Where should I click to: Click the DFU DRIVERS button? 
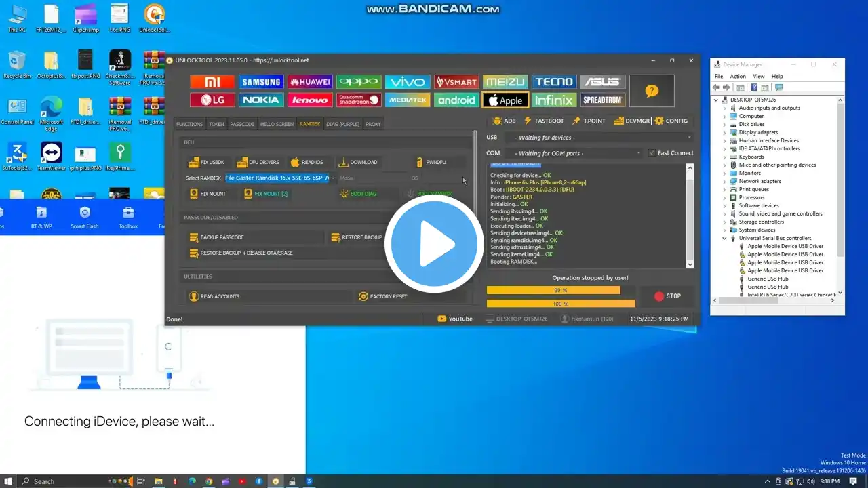click(x=258, y=162)
